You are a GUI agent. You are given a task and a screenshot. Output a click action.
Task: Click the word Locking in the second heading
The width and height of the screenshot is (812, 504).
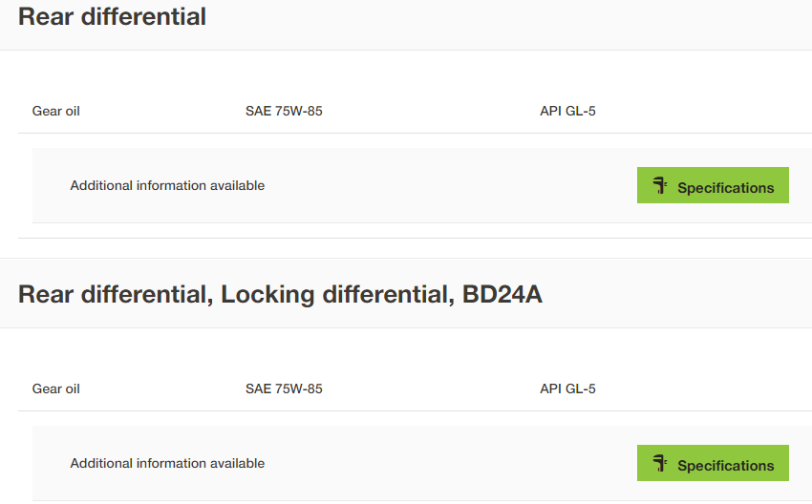[267, 295]
